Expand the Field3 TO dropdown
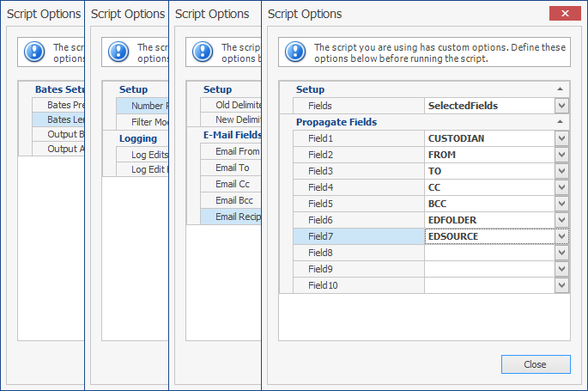The image size is (588, 391). 561,171
